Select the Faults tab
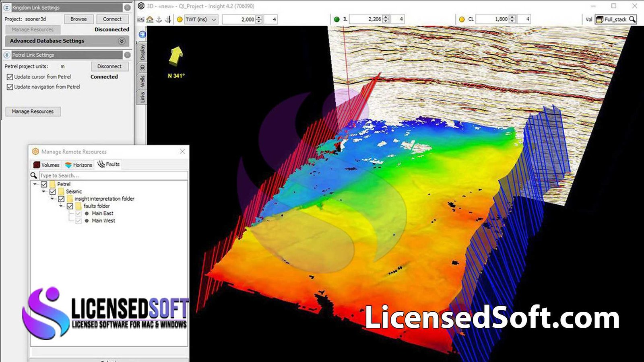 coord(109,164)
